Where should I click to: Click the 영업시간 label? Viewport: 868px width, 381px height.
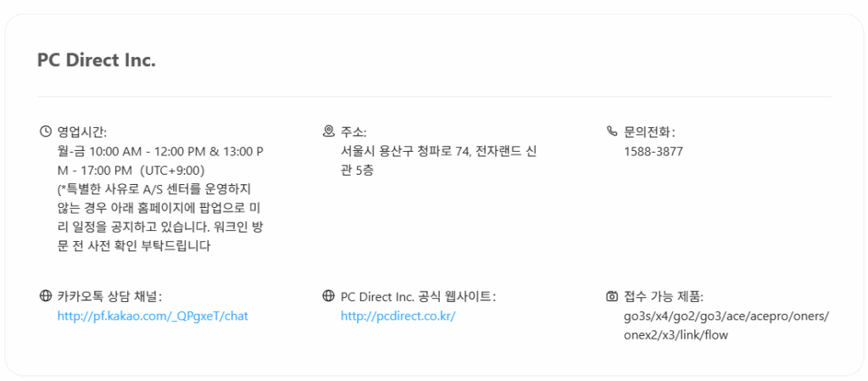point(82,132)
